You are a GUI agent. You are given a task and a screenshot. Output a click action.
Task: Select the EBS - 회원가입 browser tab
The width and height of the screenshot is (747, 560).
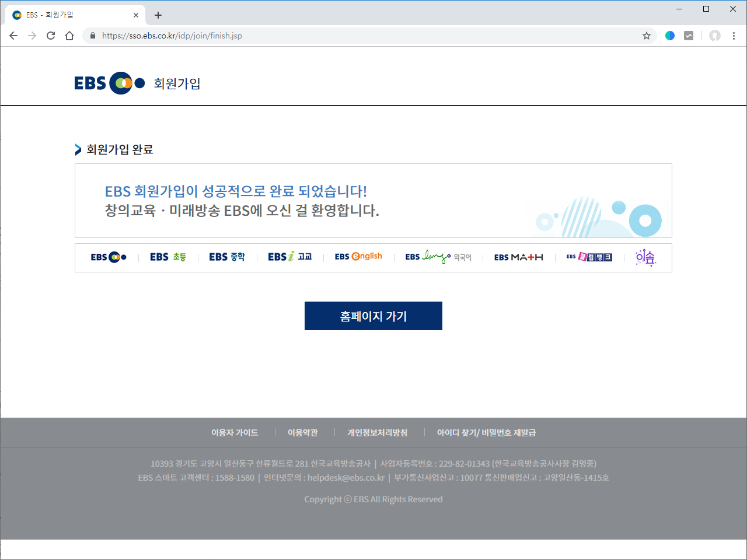[x=76, y=15]
